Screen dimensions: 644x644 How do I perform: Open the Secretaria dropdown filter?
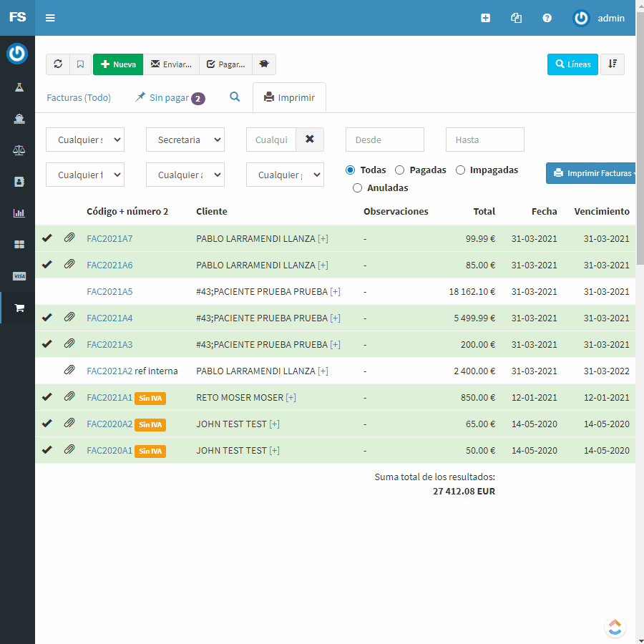[185, 140]
